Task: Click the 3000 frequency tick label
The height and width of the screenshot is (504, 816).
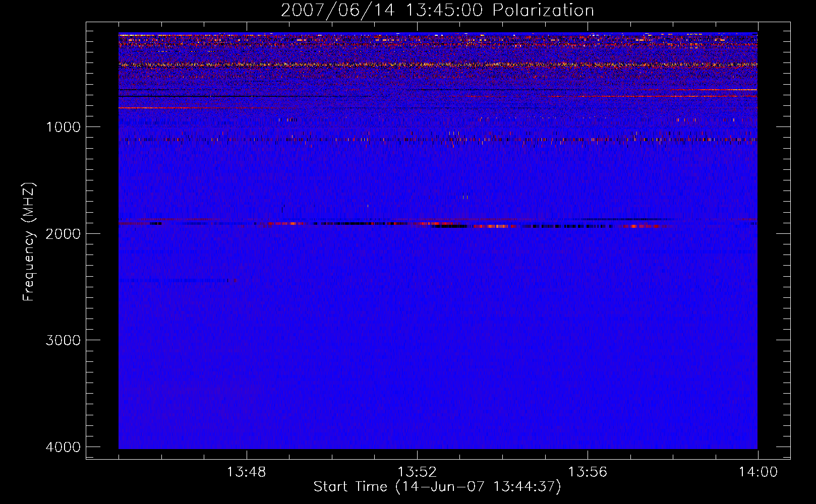Action: [x=63, y=340]
